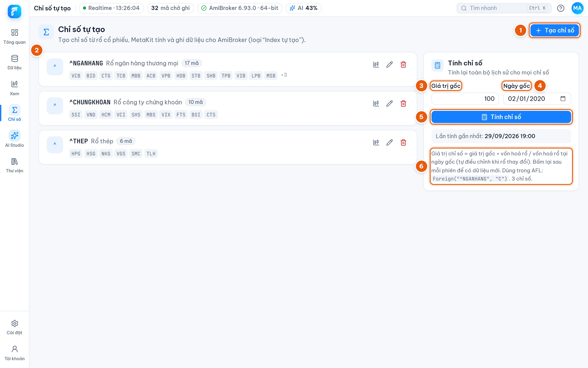The image size is (588, 368).
Task: Open MA user avatar menu
Action: [577, 8]
